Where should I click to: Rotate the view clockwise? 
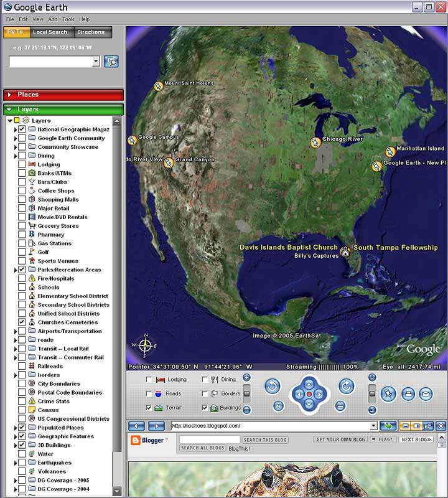(346, 386)
